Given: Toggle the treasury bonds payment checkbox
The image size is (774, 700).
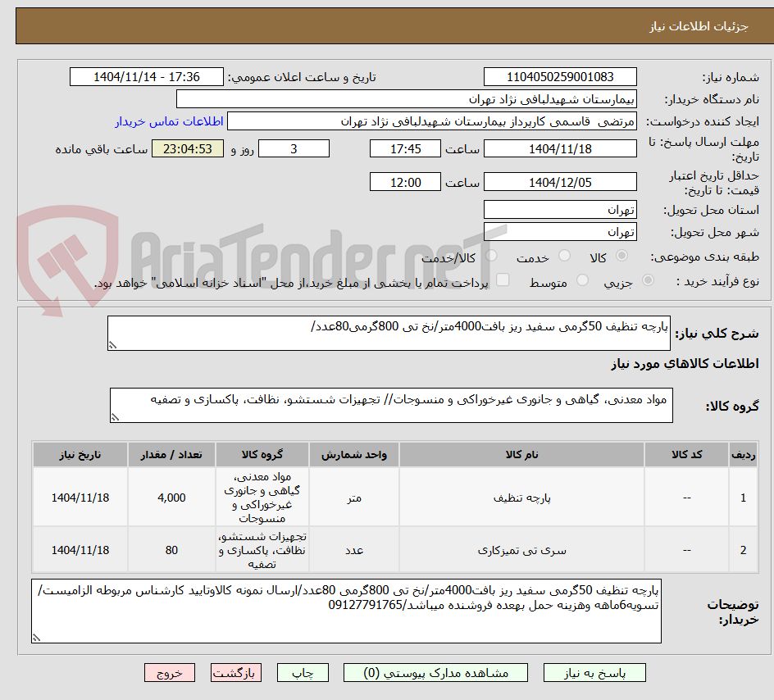Looking at the screenshot, I should point(503,280).
